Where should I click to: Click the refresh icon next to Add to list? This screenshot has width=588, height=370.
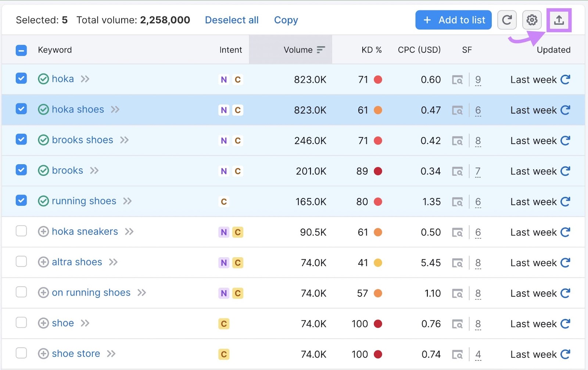[x=507, y=20]
